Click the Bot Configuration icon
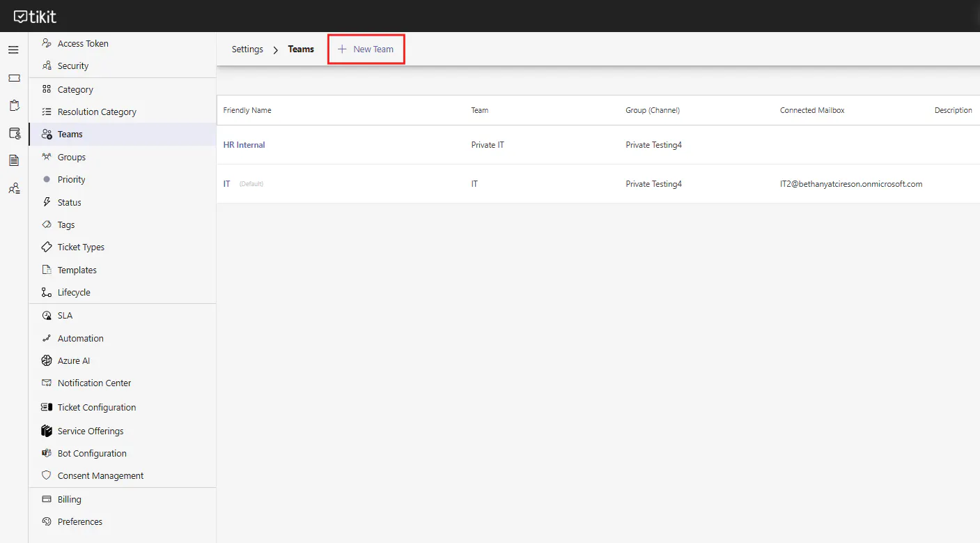Viewport: 980px width, 543px height. [x=47, y=453]
